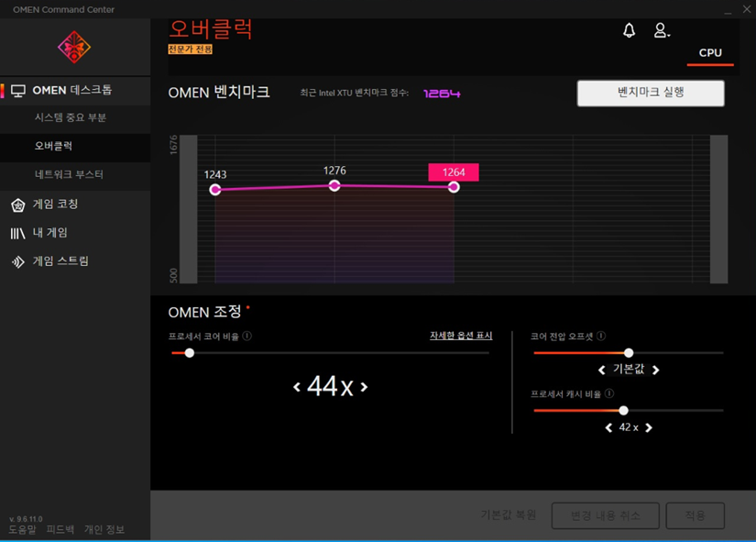Image resolution: width=756 pixels, height=542 pixels.
Task: Click right arrow beside 기본값 voltage offset
Action: click(x=656, y=371)
